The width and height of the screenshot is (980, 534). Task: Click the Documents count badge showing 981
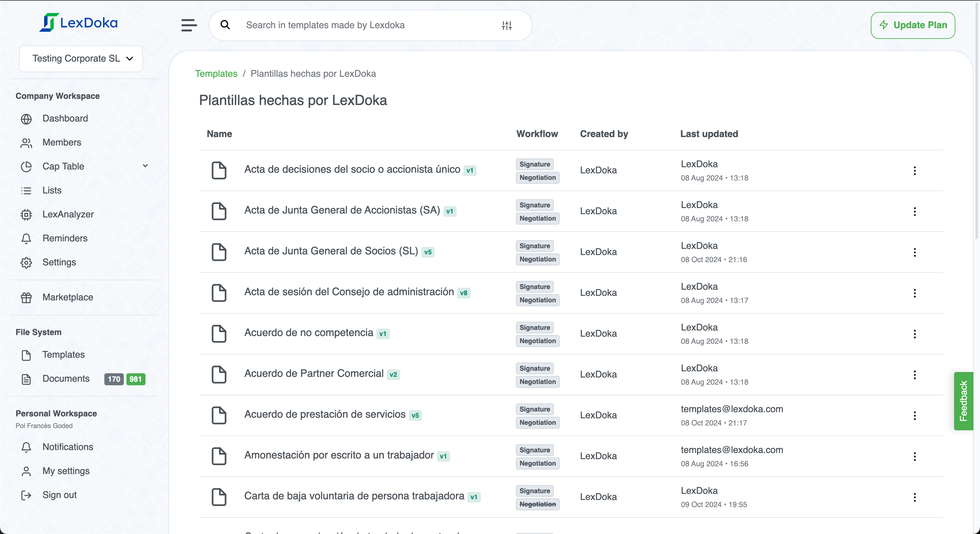click(x=136, y=379)
